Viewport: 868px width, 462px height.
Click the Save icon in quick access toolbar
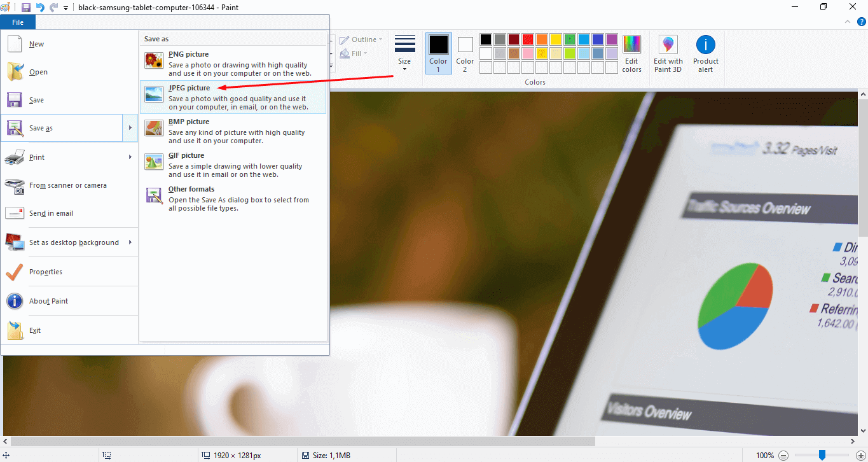[x=26, y=8]
